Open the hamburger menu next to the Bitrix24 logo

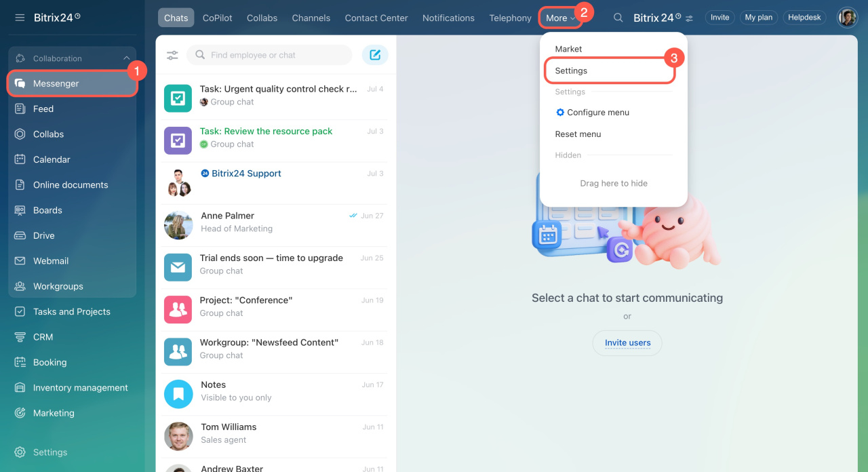[x=20, y=18]
